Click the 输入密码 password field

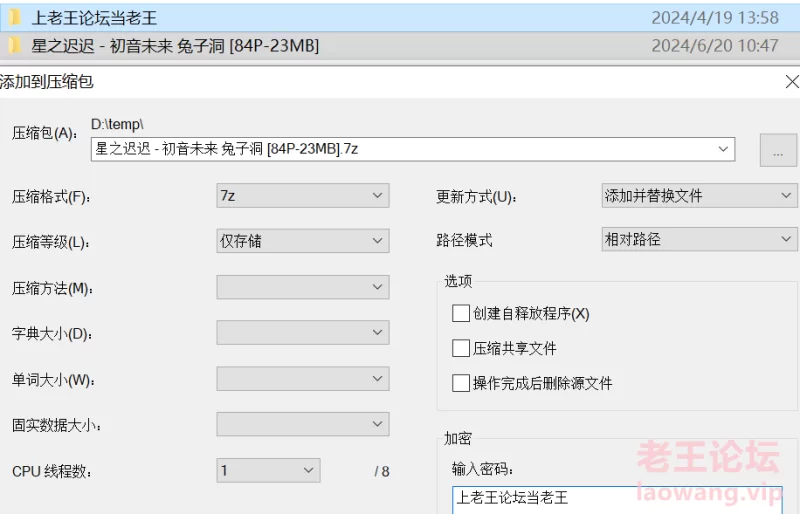[x=617, y=499]
